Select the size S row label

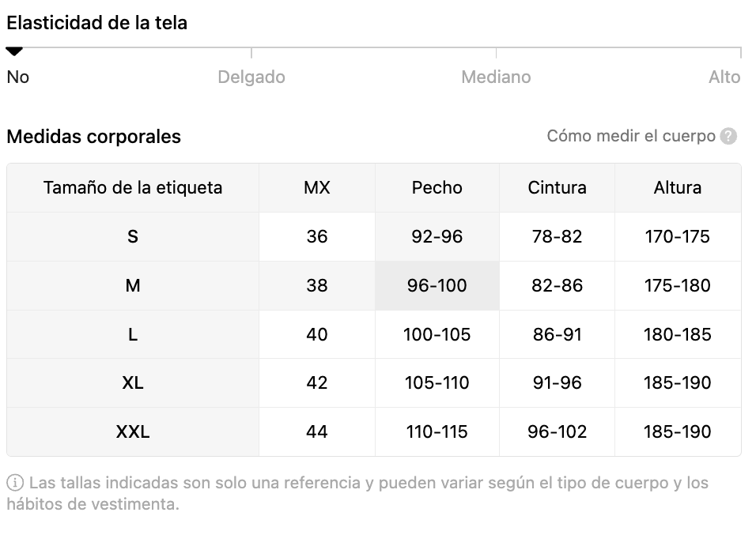133,236
